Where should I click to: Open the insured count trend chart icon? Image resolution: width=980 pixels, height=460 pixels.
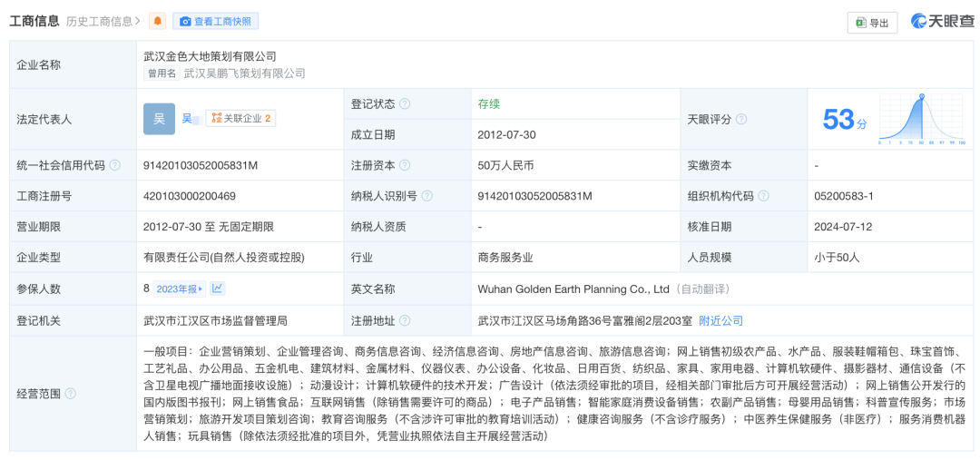[218, 289]
